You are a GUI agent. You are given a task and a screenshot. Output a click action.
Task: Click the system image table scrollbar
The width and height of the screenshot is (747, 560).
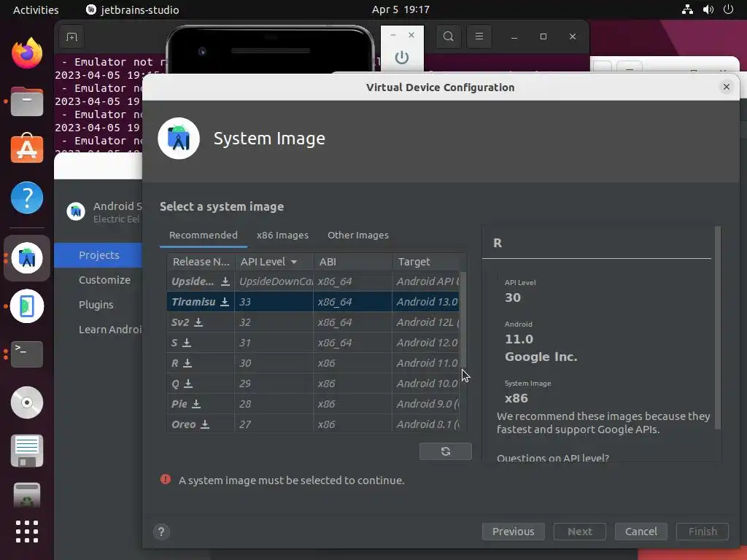[x=463, y=320]
